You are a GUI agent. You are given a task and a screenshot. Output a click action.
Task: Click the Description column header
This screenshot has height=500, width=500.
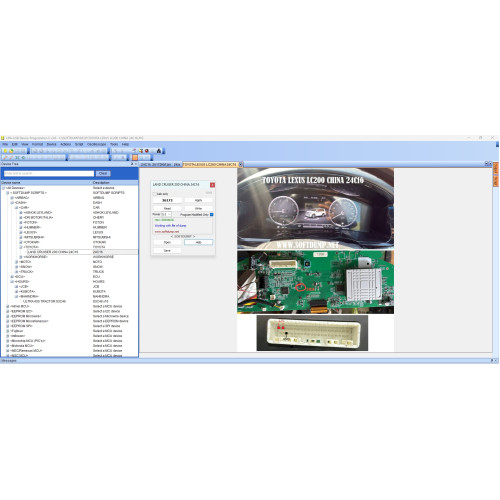pos(115,183)
